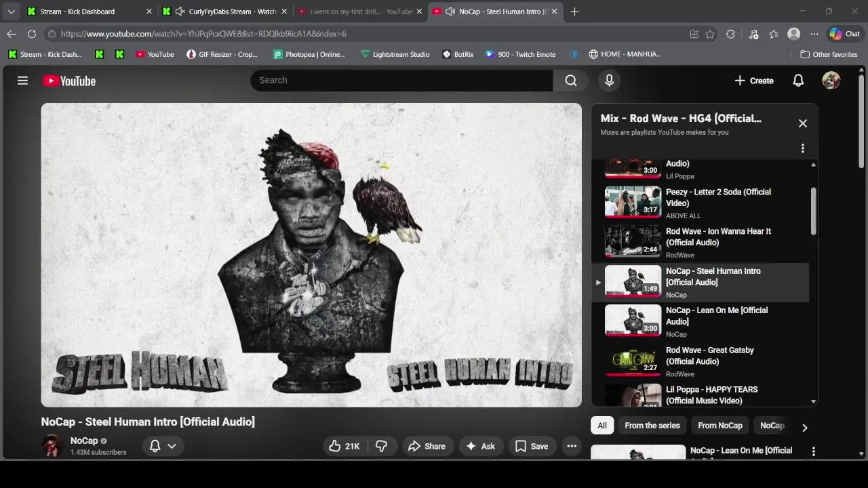This screenshot has height=488, width=868.
Task: Go to the YouTube home logo
Action: click(69, 81)
